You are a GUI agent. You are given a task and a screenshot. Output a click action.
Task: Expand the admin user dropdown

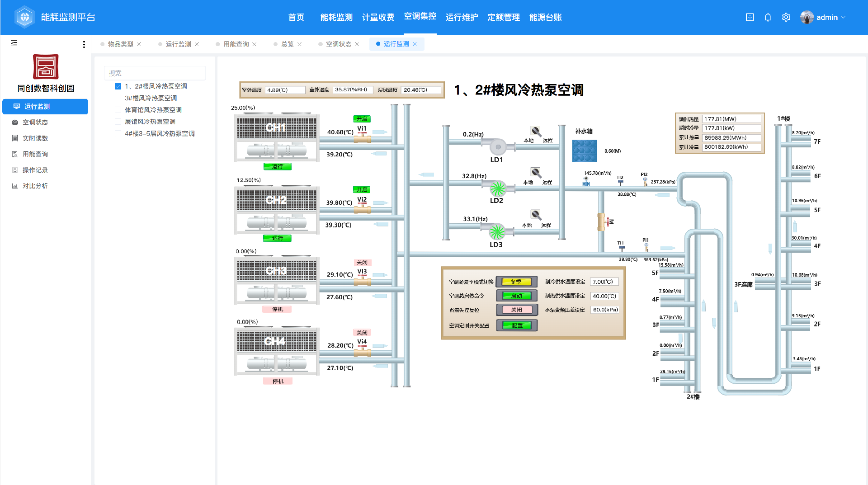coord(823,17)
